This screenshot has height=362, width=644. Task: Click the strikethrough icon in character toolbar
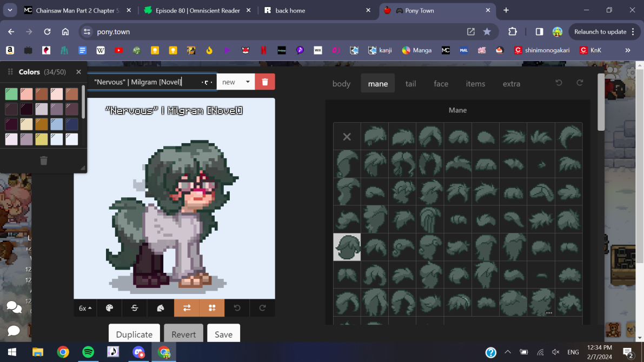[x=135, y=308]
